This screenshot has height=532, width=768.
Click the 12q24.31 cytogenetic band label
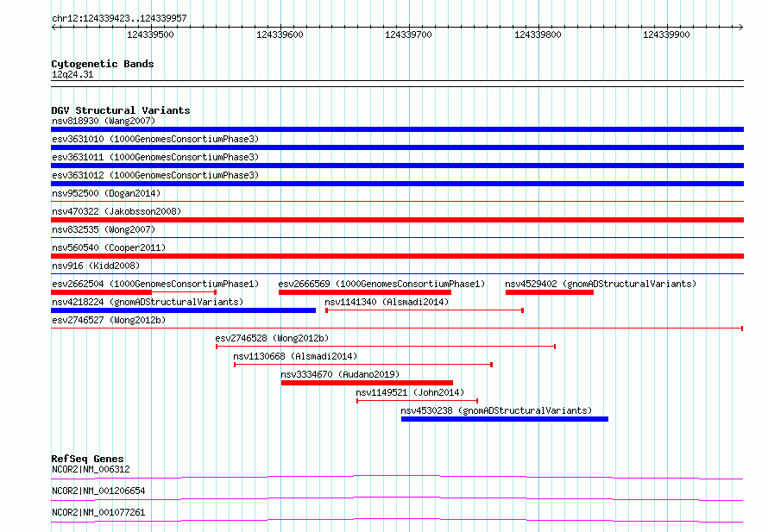click(x=72, y=74)
